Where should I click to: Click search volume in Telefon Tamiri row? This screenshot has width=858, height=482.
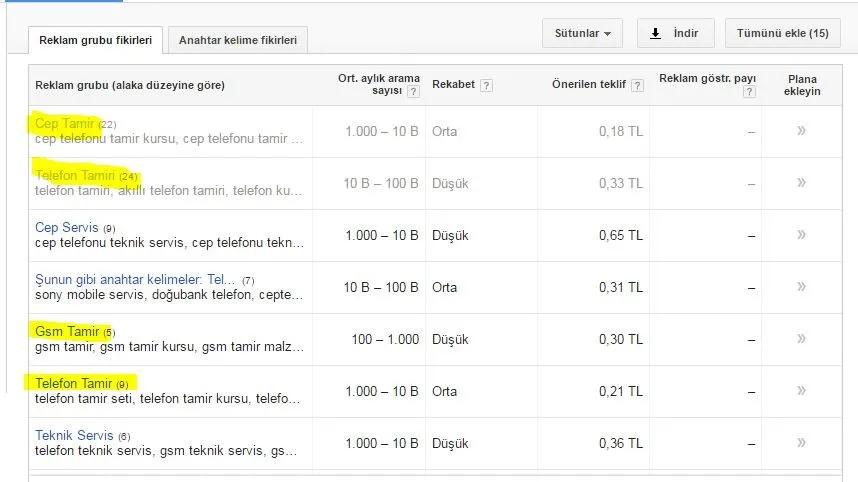381,183
